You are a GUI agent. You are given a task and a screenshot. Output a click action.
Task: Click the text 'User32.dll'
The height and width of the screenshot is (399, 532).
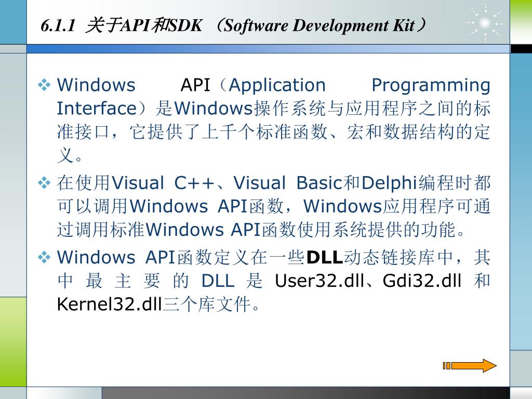click(320, 281)
